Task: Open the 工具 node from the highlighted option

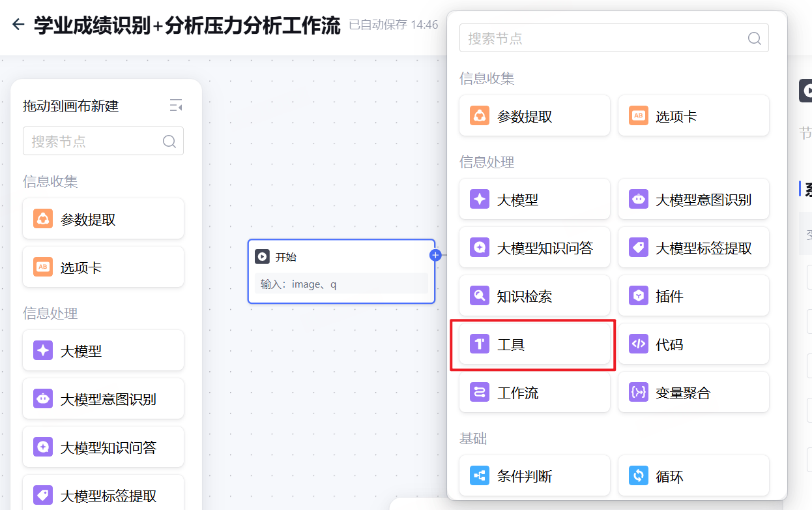Action: tap(534, 344)
